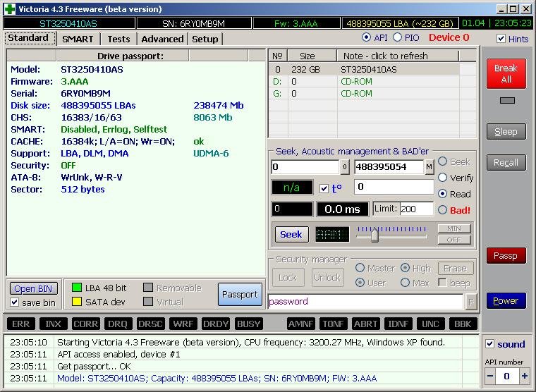This screenshot has width=536, height=392.
Task: Select the PIO radio button
Action: [x=397, y=37]
